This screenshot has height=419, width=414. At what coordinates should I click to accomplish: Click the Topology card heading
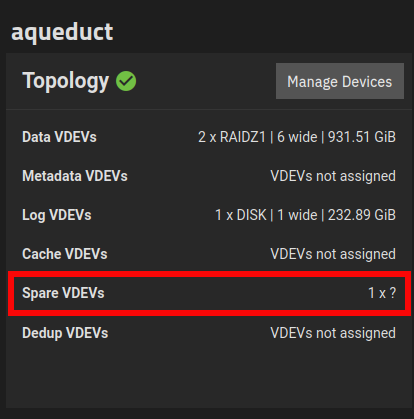tap(65, 81)
